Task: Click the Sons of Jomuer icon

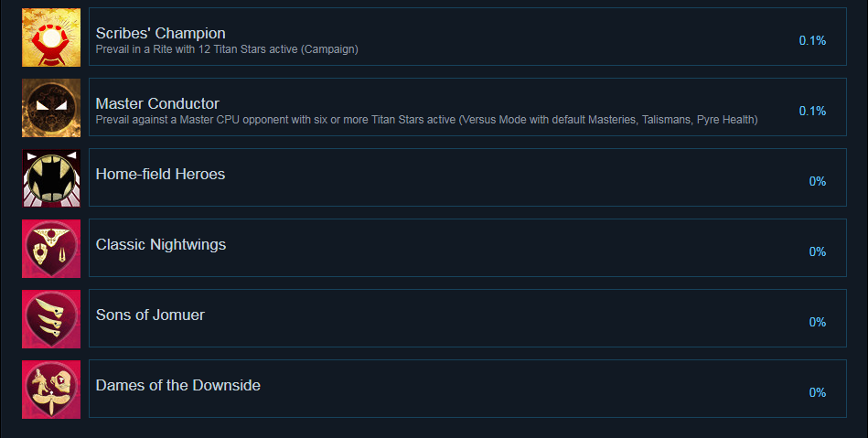Action: 51,319
